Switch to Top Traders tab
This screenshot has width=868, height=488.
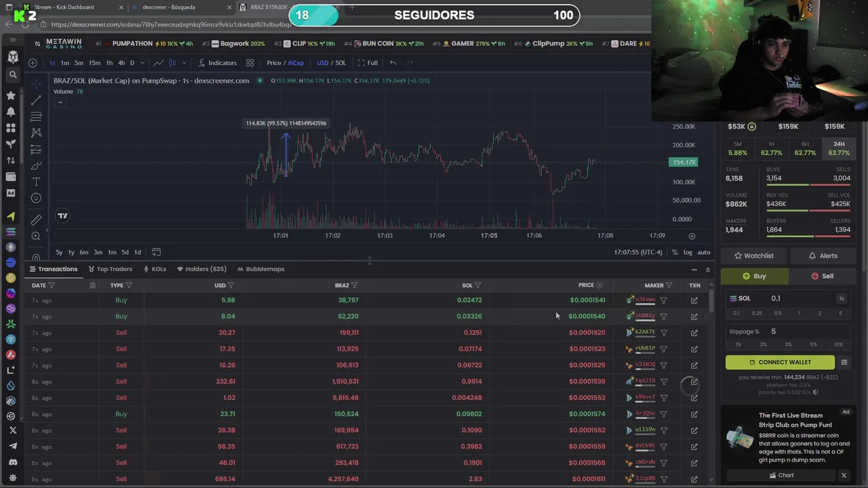[x=109, y=269]
